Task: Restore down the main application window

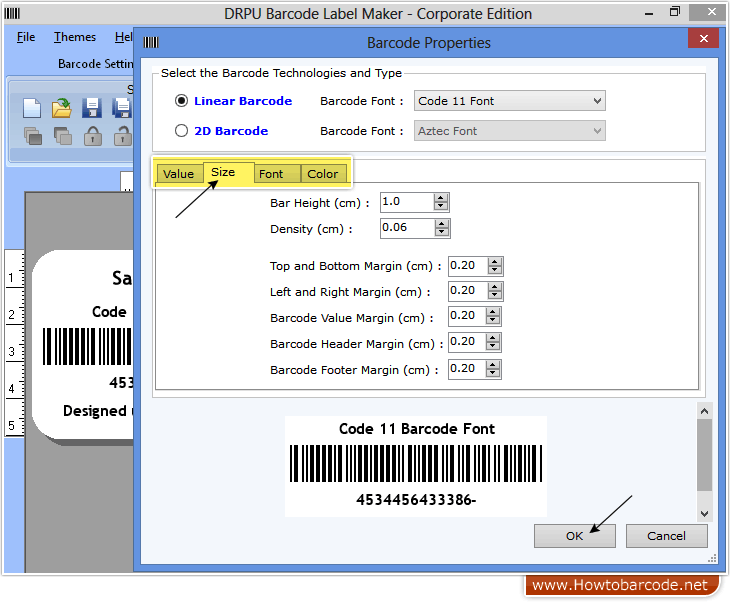Action: tap(675, 12)
